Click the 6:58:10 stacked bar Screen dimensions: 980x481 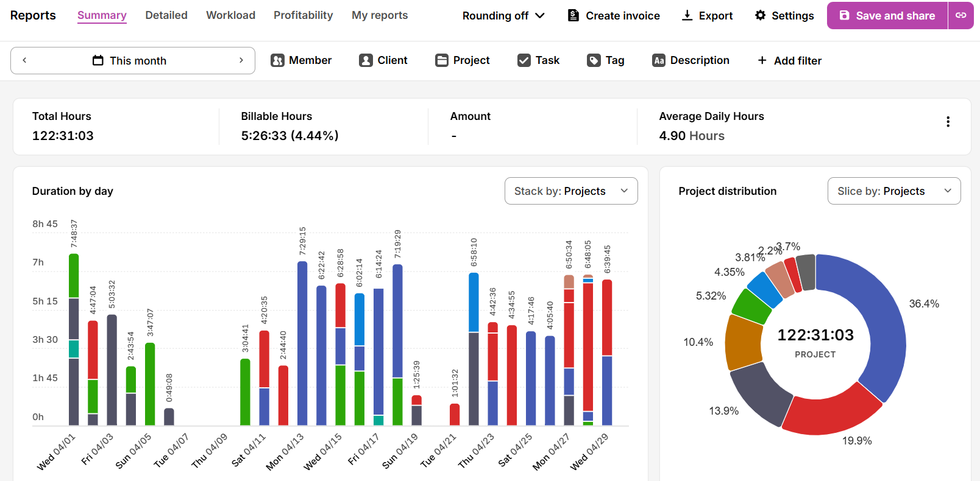[x=474, y=349]
